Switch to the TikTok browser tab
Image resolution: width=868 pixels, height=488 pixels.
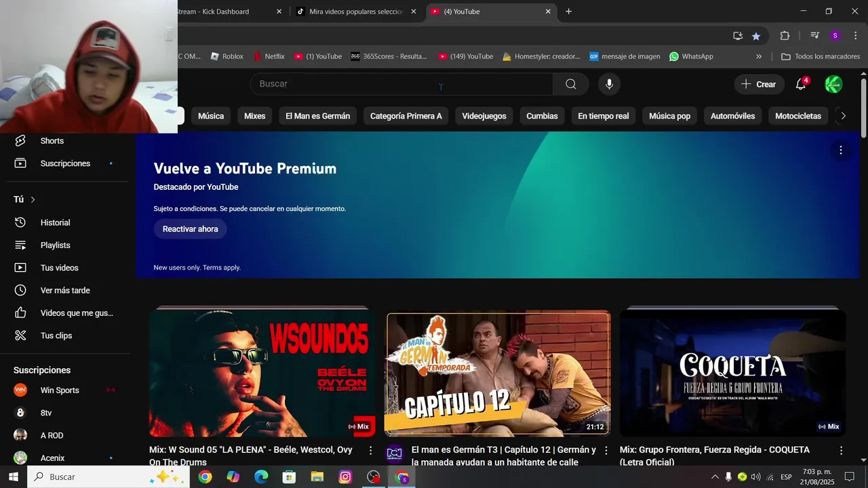coord(355,12)
